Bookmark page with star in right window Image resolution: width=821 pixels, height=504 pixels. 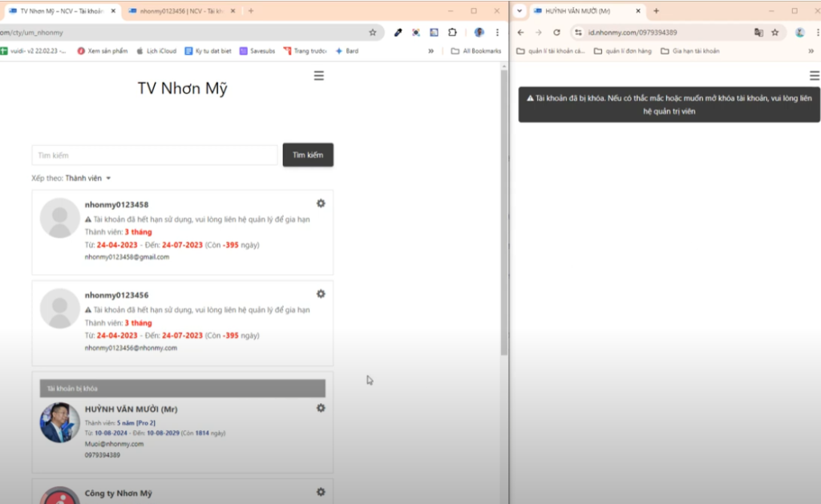tap(775, 32)
